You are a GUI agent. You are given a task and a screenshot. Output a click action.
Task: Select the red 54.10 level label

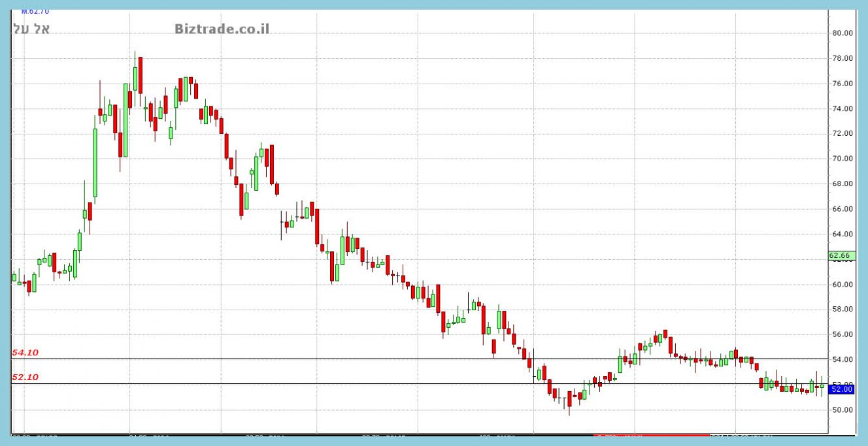coord(25,353)
